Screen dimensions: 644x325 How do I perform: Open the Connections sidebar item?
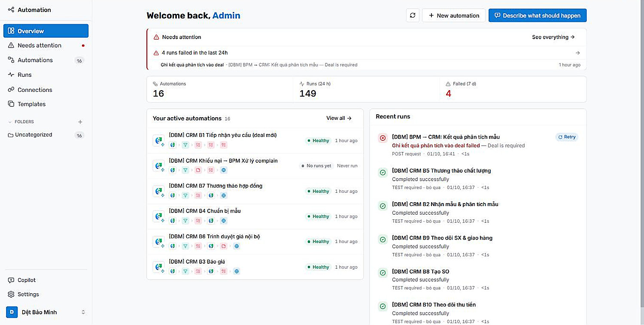tap(46, 90)
